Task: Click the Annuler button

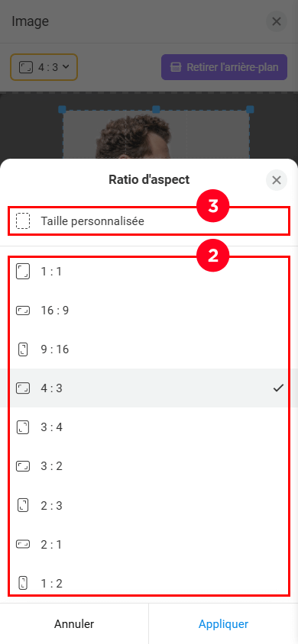Action: [74, 624]
